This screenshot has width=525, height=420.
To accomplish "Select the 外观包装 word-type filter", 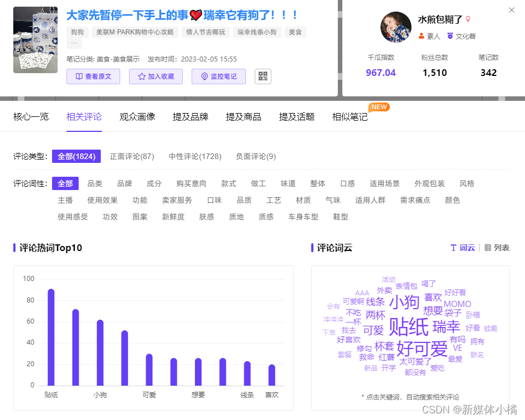I will (x=430, y=183).
